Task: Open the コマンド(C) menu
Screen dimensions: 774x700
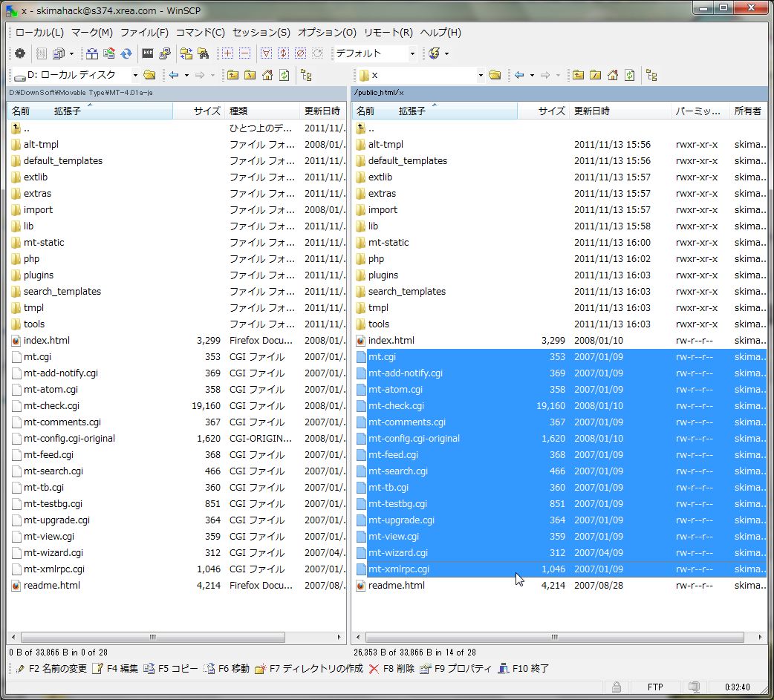Action: tap(201, 33)
